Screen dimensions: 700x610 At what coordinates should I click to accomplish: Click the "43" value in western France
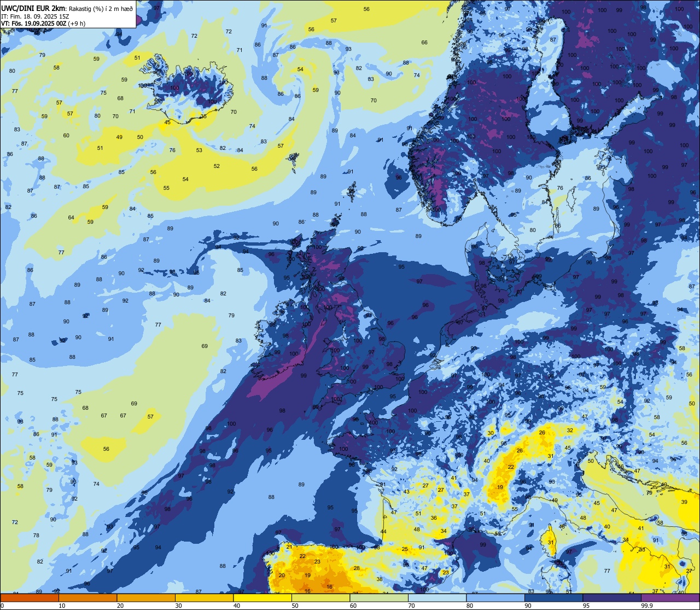[x=406, y=492]
